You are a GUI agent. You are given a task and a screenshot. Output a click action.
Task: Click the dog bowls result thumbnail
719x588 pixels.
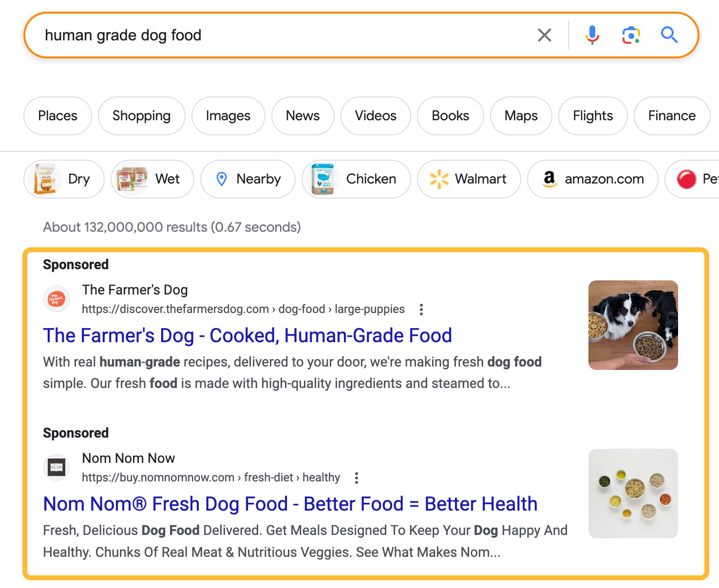[633, 324]
